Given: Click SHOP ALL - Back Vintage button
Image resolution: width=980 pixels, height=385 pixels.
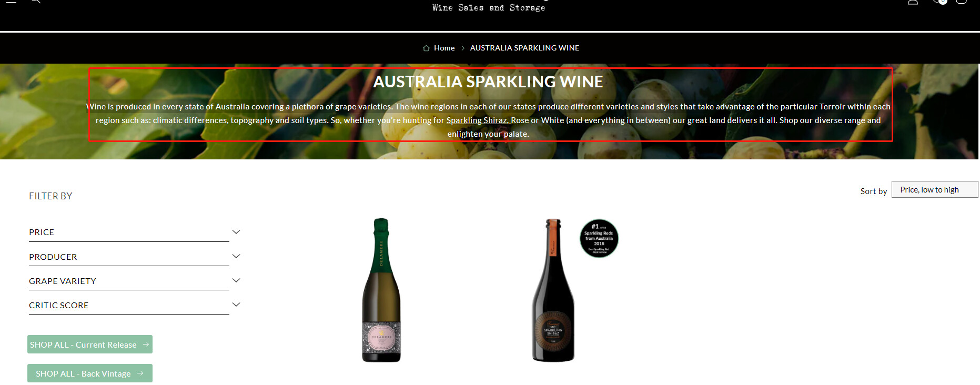Looking at the screenshot, I should pyautogui.click(x=90, y=373).
